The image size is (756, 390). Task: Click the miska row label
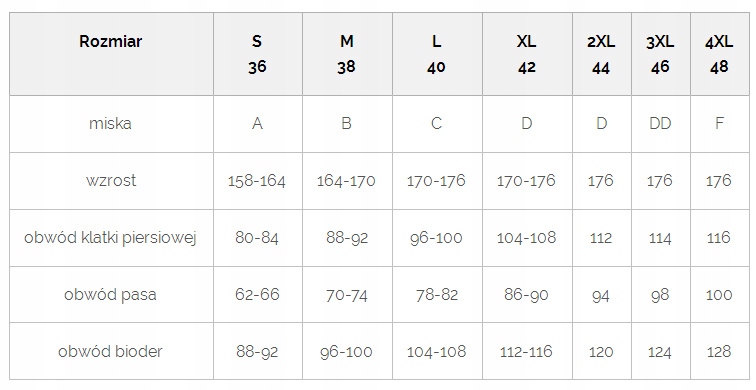pos(111,124)
